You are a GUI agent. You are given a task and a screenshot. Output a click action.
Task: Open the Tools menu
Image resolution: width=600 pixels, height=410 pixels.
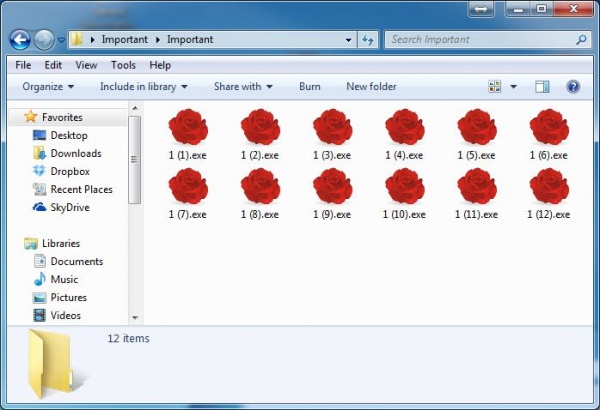[123, 65]
